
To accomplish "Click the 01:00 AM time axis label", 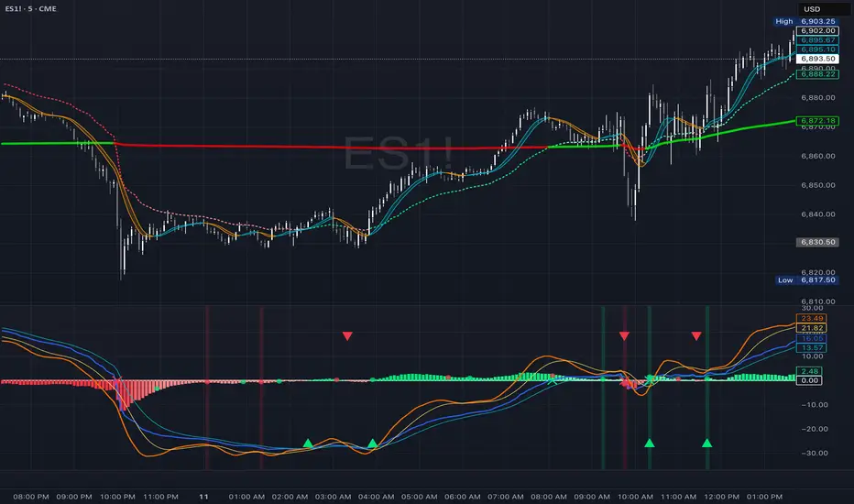I will point(246,497).
